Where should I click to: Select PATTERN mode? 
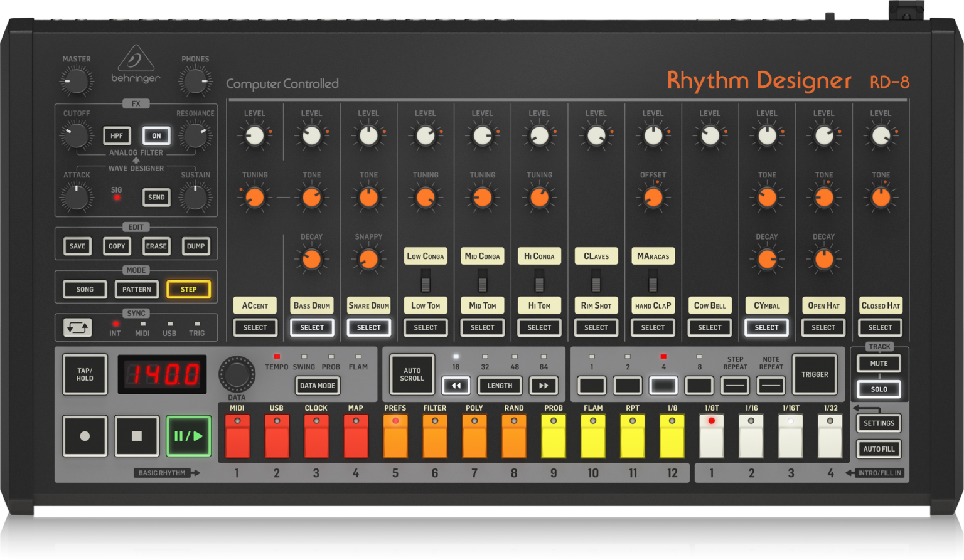[x=136, y=290]
